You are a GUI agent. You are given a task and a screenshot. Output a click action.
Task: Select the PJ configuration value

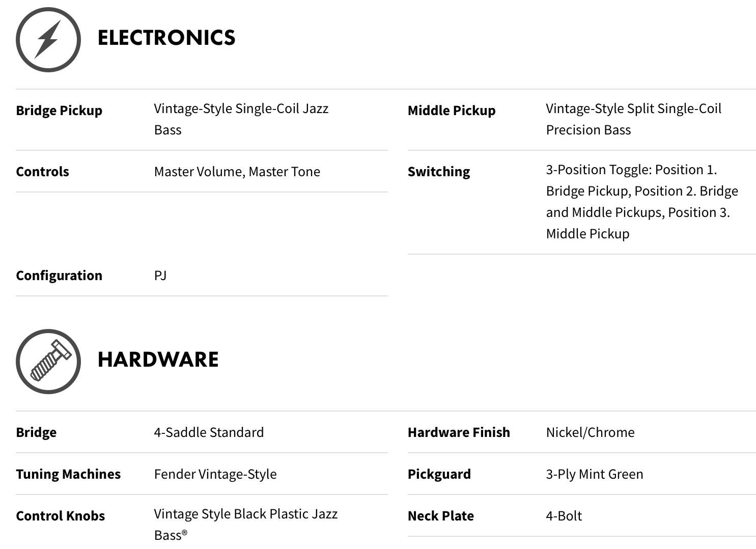pyautogui.click(x=160, y=276)
